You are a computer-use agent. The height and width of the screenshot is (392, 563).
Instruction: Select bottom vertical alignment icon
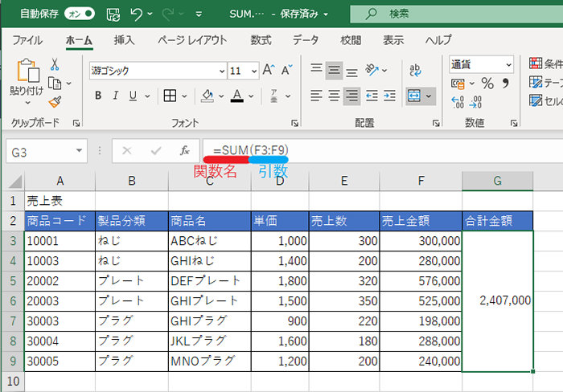pyautogui.click(x=352, y=72)
